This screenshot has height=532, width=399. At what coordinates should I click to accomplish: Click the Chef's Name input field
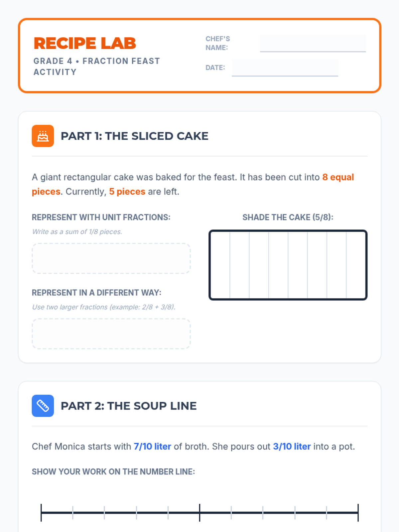tap(313, 43)
